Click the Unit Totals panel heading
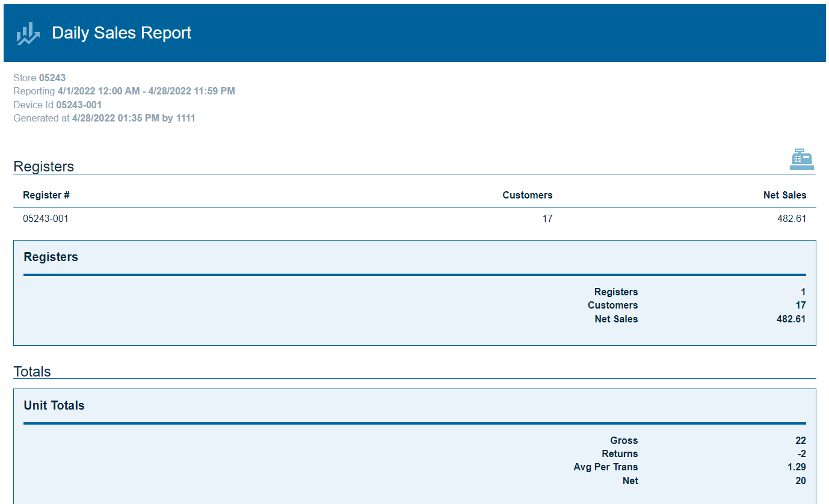Screen dimensions: 829x504 (x=54, y=406)
